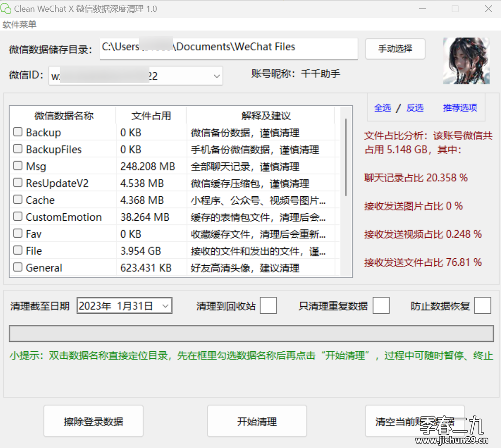501x448 pixels.
Task: Enable 防止数据恢复 checkbox
Action: 483,306
